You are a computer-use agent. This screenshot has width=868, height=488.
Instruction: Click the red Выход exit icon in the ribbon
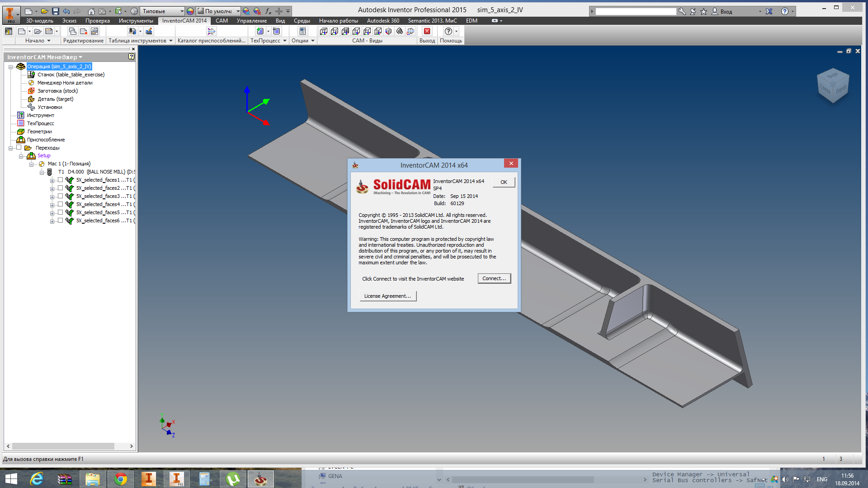[427, 31]
